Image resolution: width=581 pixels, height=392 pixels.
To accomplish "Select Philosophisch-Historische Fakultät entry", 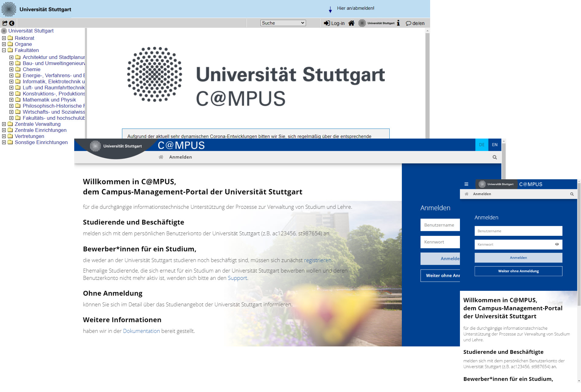I will [54, 106].
